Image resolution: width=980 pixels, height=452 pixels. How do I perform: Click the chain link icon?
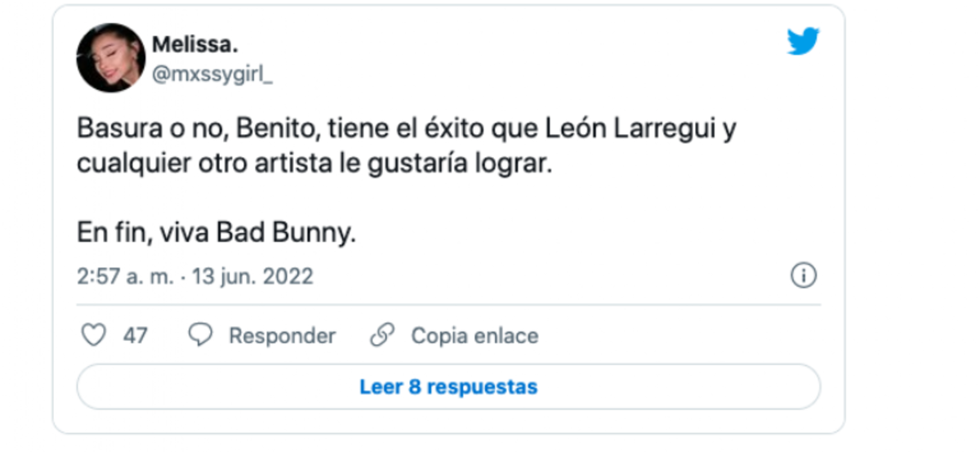point(382,335)
